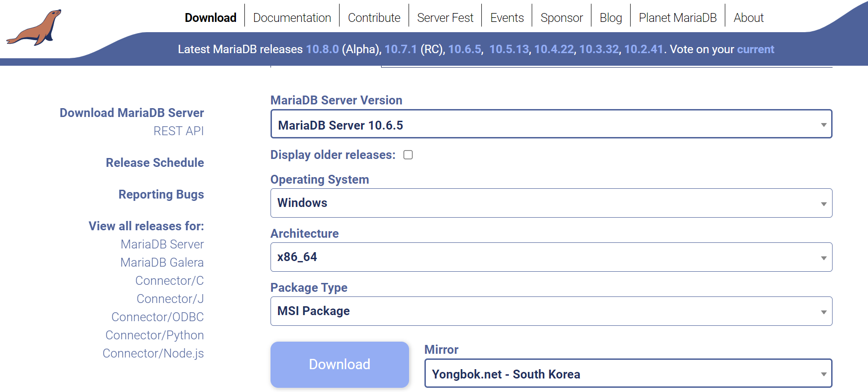Viewport: 868px width, 392px height.
Task: Follow the 10.5.13 release link
Action: [x=509, y=49]
